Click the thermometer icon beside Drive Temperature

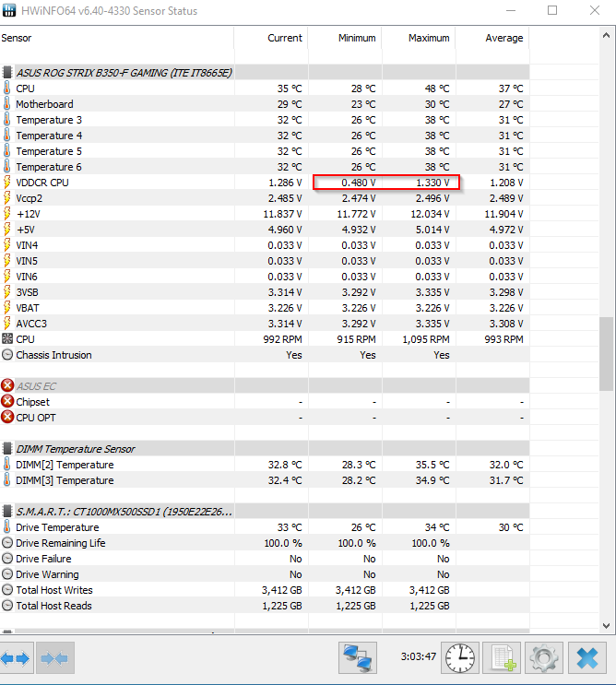7,526
